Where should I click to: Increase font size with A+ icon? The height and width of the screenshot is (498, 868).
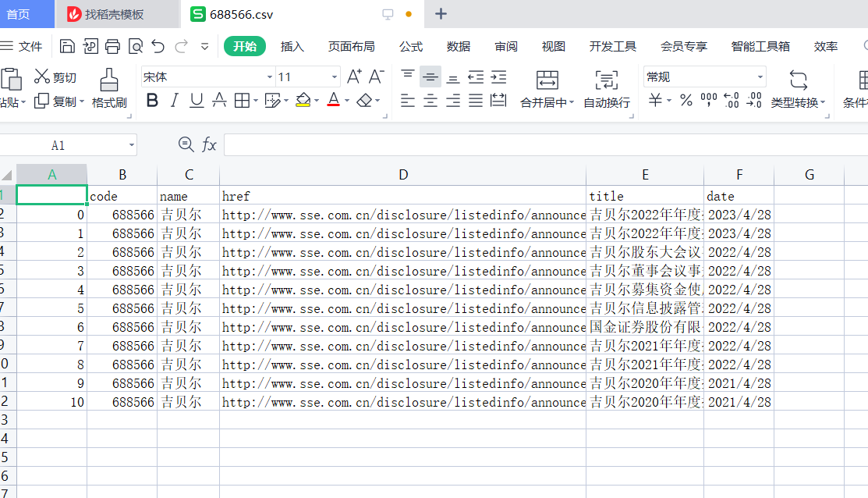(x=354, y=76)
